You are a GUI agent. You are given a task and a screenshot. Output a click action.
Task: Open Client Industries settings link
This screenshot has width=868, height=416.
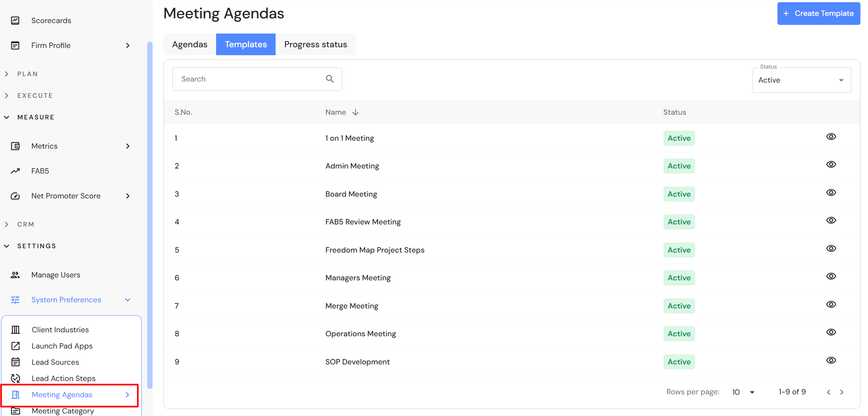[x=60, y=330]
